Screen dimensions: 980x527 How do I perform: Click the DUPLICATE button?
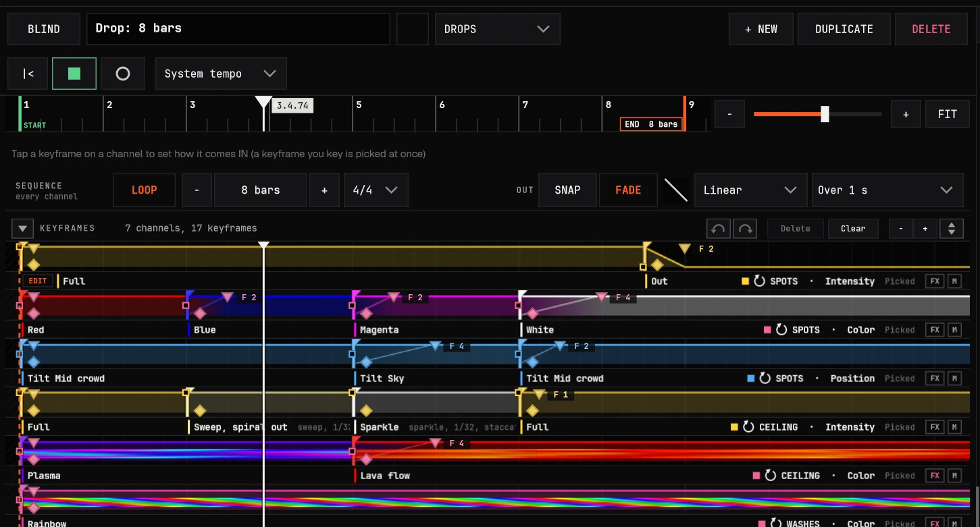844,29
